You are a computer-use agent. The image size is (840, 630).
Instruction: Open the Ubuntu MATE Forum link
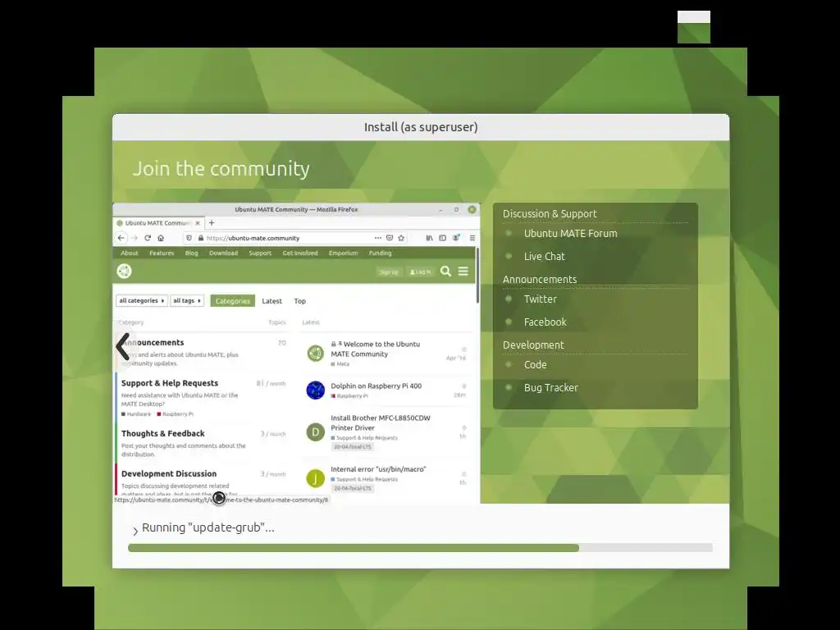[x=570, y=234]
